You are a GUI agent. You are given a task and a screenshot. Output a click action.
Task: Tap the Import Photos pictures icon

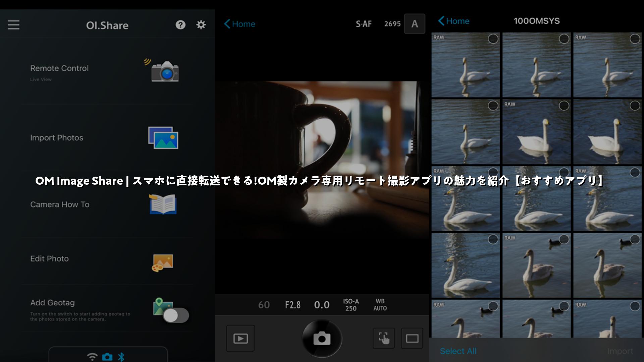click(x=163, y=138)
